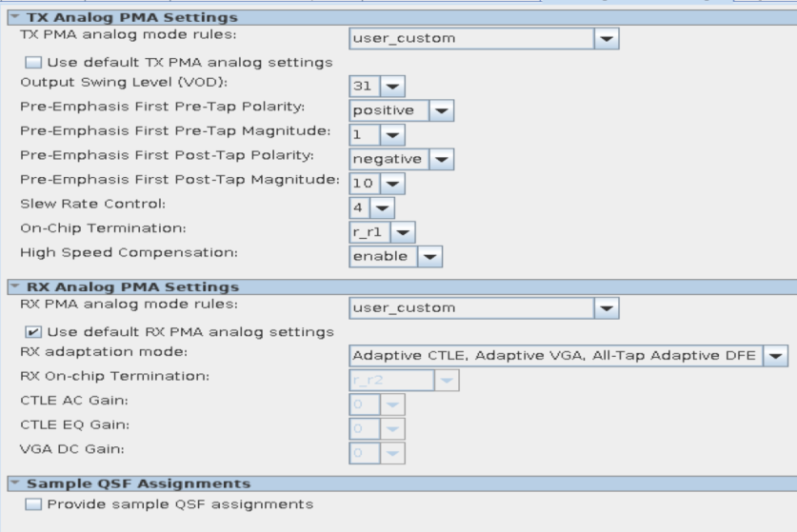Open Output Swing Level (VOD) dropdown
Screen dimensions: 797x532
pos(392,87)
